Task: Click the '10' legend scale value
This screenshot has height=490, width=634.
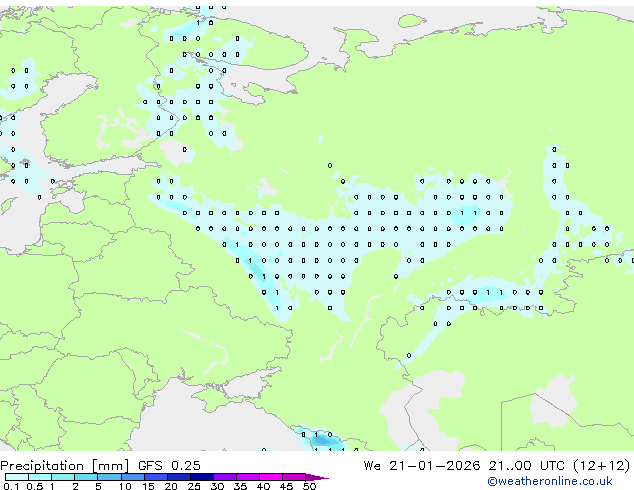Action: pyautogui.click(x=125, y=486)
